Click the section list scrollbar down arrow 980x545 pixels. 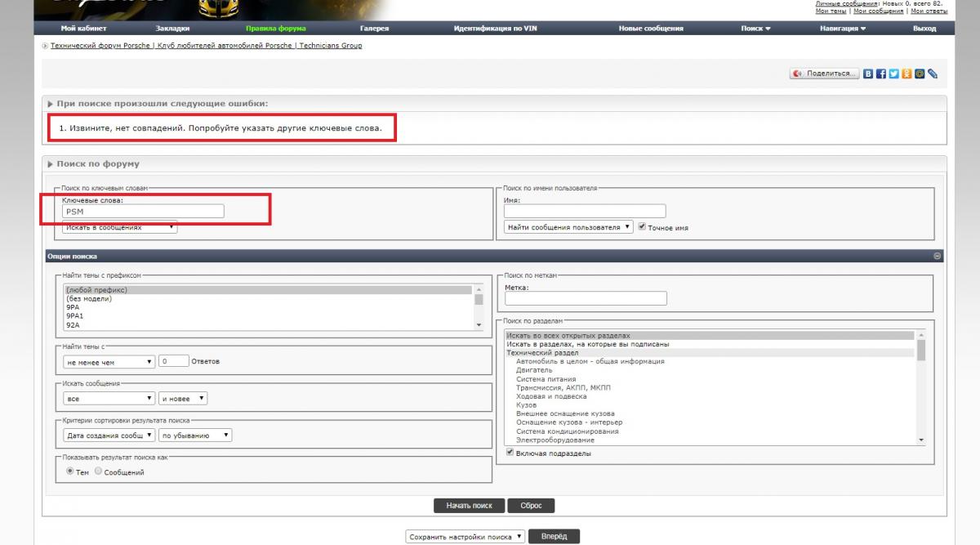(x=921, y=440)
